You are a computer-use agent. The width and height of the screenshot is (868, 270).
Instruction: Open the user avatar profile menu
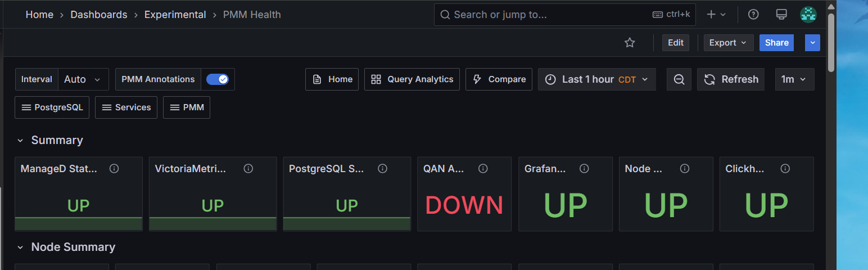[x=808, y=15]
